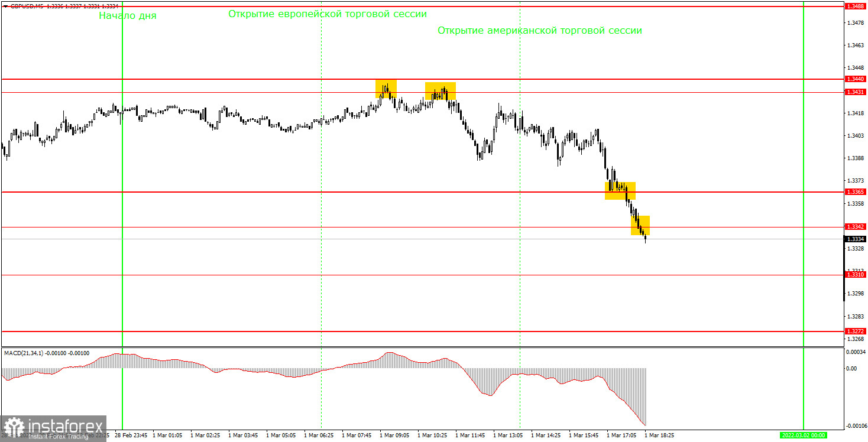Click '1 Mar 18:25' on the time axis
The image size is (868, 442).
(659, 435)
